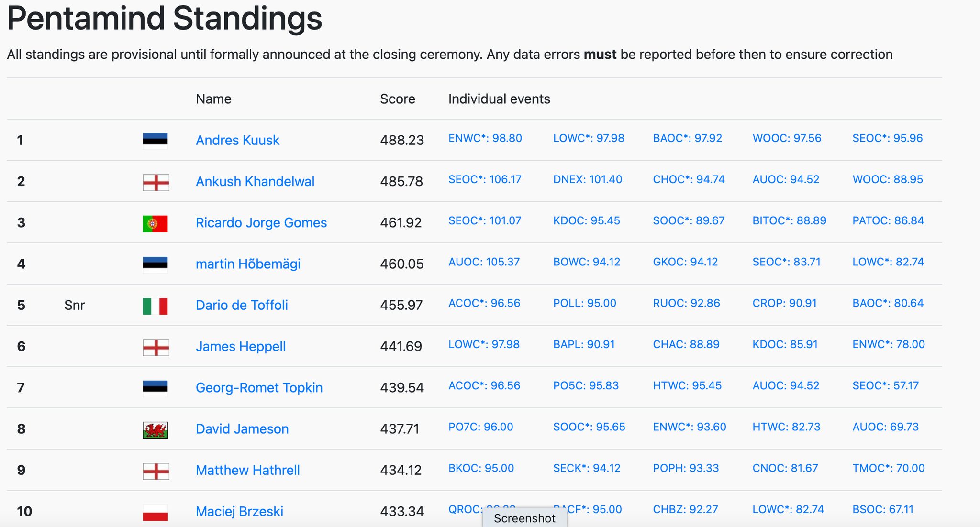Click the Portugal flag beside Ricardo Jorge Gomes
Viewport: 980px width, 527px height.
(x=155, y=223)
